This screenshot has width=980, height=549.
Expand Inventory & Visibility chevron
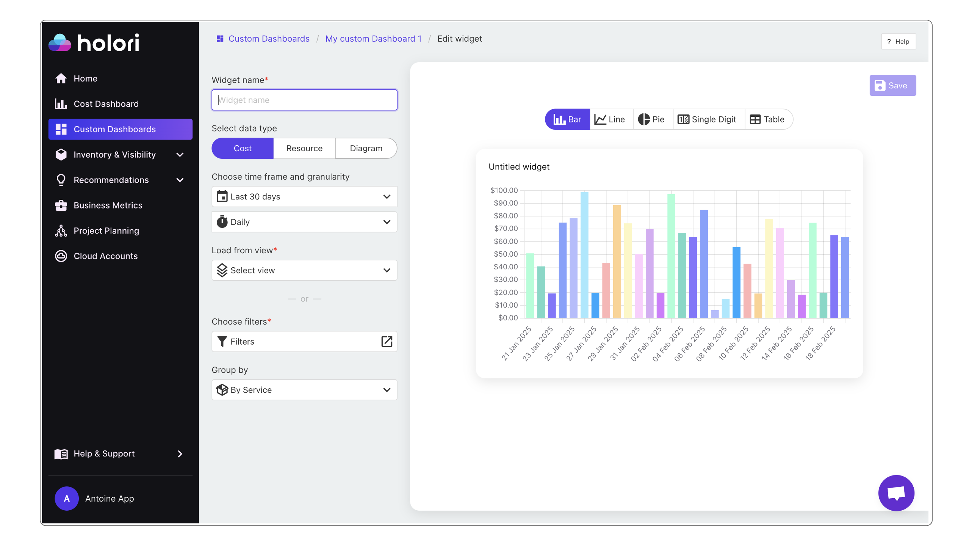coord(180,155)
